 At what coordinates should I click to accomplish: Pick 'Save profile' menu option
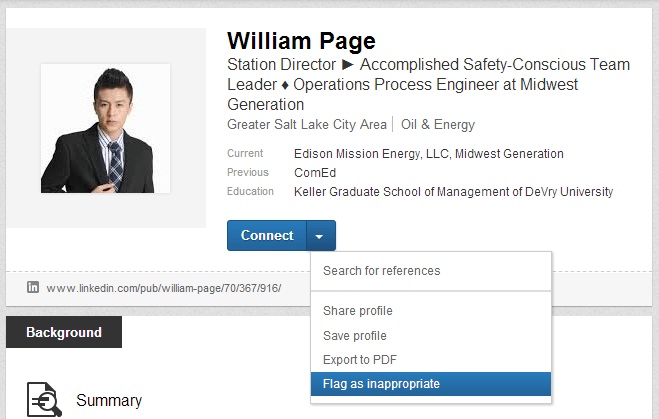(354, 336)
